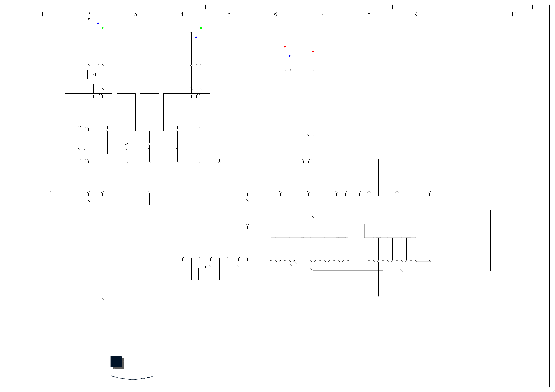Click column number 3 in the header
The image size is (555, 392).
pyautogui.click(x=136, y=14)
